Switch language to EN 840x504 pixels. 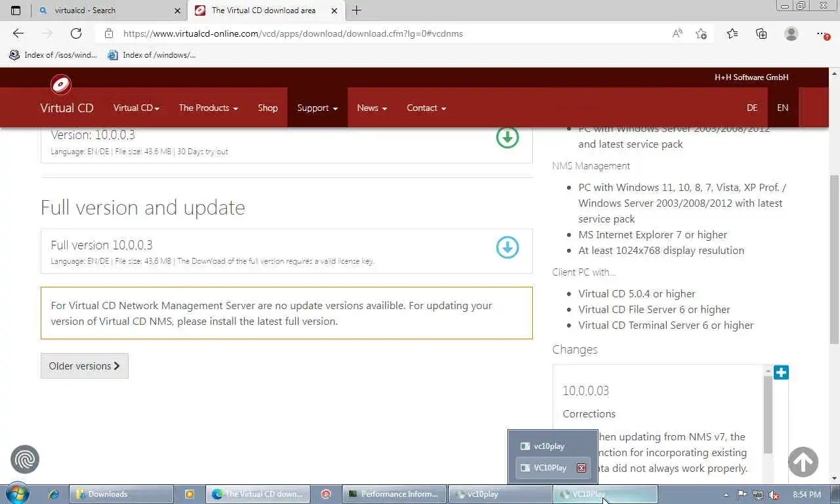point(782,108)
